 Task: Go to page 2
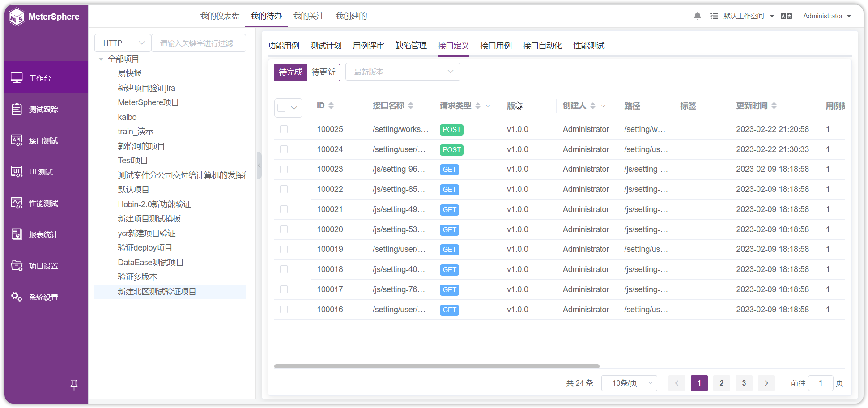click(722, 383)
